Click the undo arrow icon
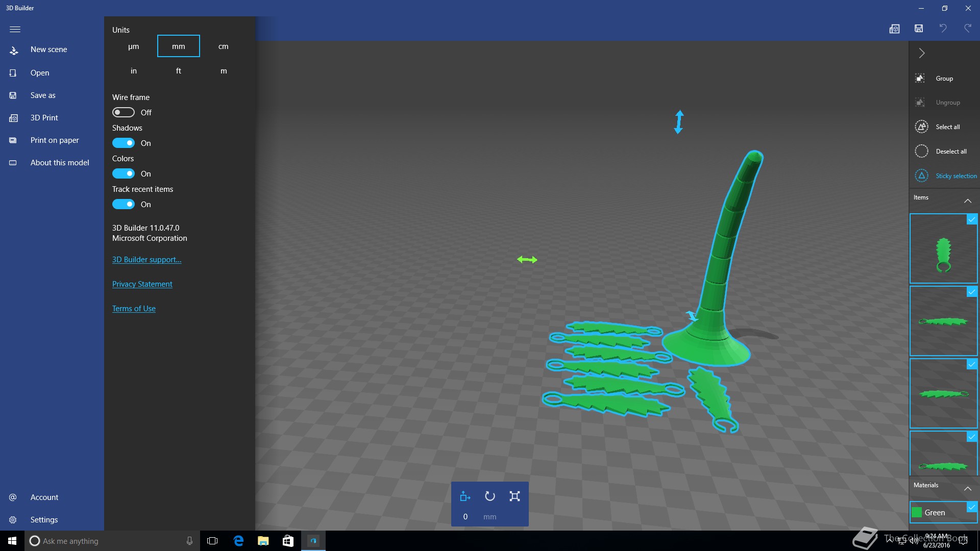The height and width of the screenshot is (551, 980). coord(943,28)
